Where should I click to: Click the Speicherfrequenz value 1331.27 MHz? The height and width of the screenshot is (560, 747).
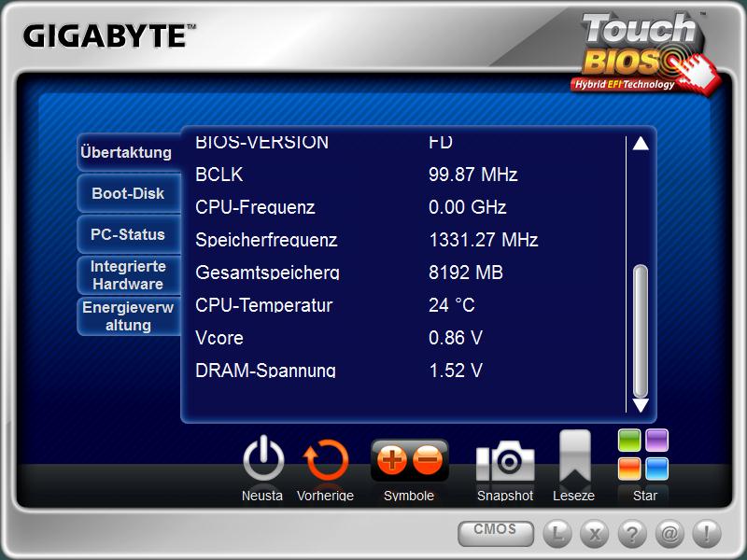coord(484,240)
